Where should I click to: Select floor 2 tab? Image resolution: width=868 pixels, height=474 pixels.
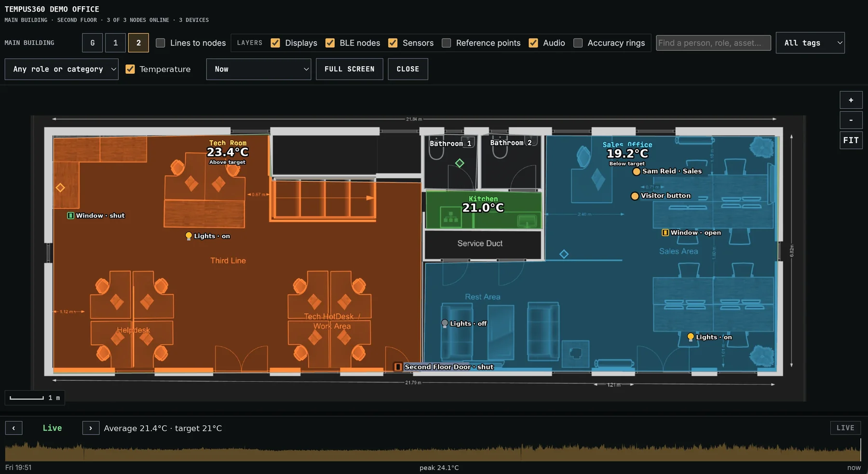click(138, 43)
